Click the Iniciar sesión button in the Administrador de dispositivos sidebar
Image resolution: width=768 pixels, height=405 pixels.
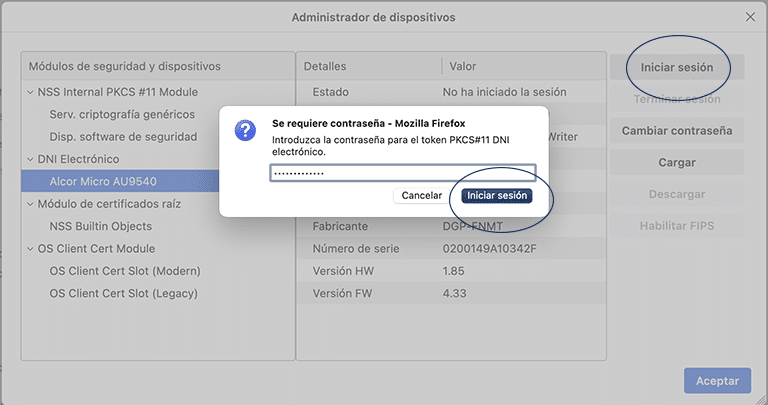[x=677, y=67]
